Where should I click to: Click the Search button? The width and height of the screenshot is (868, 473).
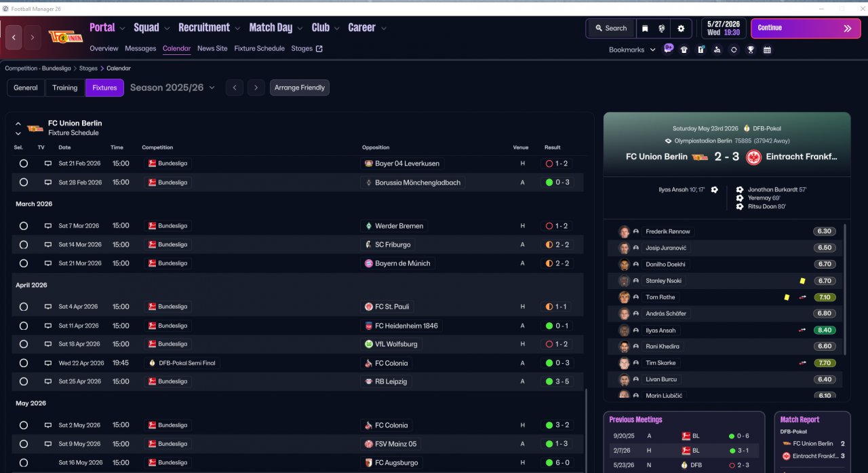tap(611, 29)
